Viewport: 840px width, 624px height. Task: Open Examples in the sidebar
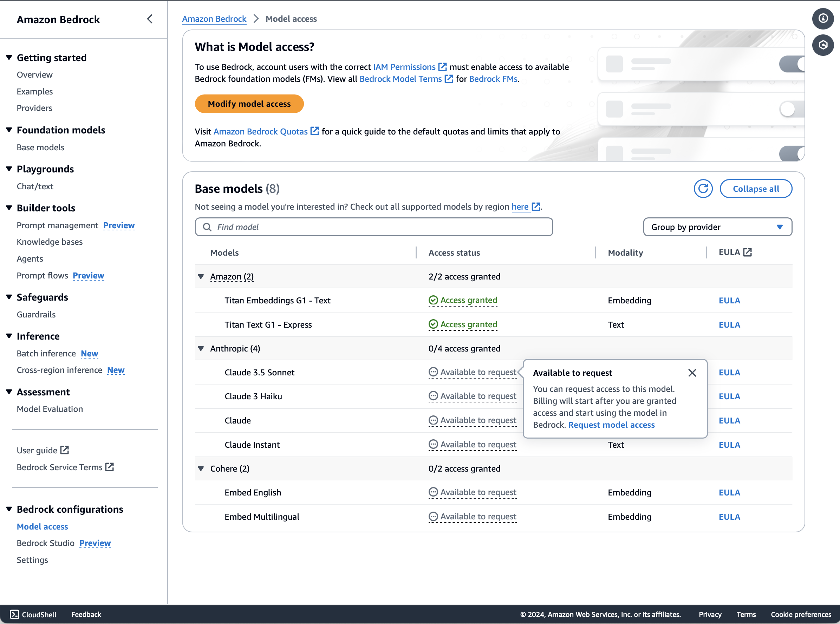click(35, 91)
